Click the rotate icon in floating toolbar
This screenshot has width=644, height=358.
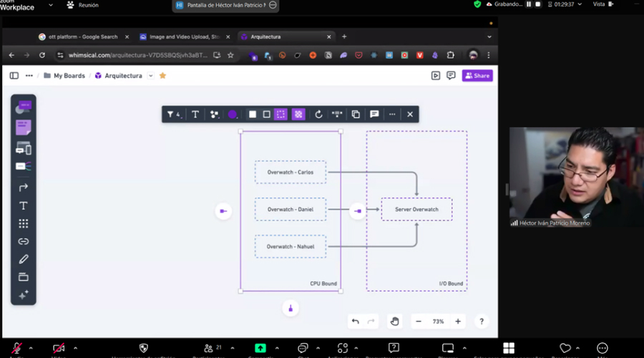318,115
